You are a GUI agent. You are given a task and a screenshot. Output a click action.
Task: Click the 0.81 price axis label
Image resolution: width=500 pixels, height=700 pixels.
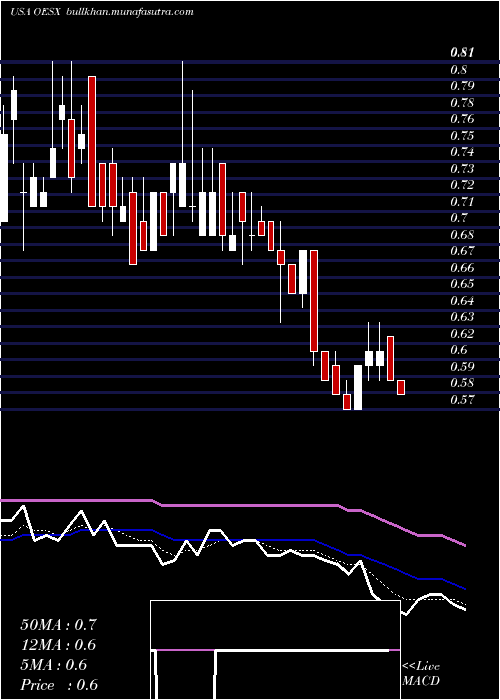(462, 53)
